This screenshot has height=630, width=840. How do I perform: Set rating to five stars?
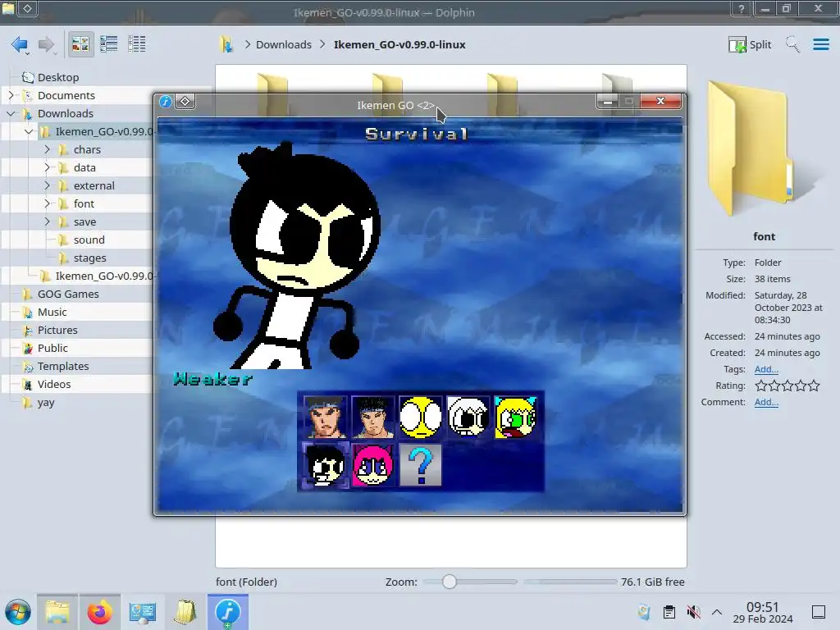coord(814,386)
